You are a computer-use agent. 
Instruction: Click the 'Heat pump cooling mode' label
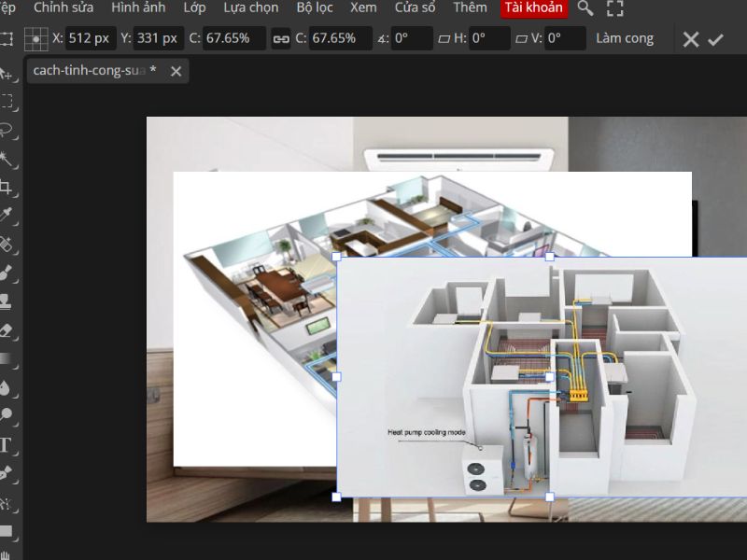[427, 432]
